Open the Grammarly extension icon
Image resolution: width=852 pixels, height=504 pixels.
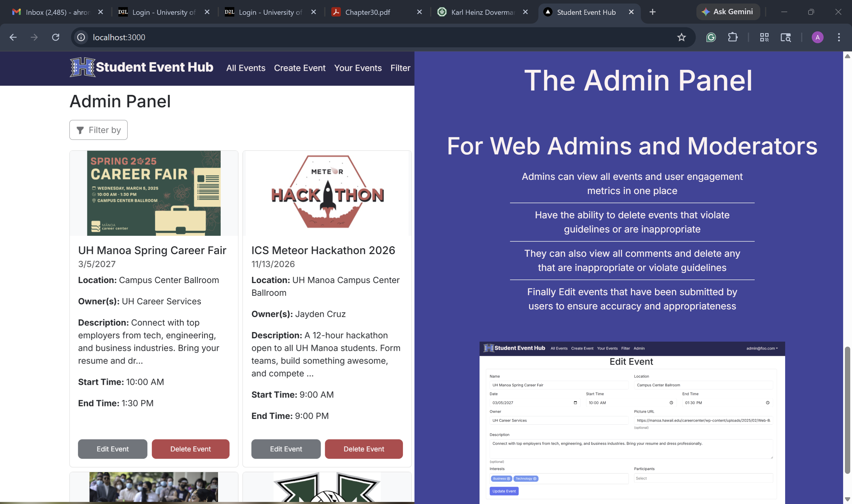point(711,37)
